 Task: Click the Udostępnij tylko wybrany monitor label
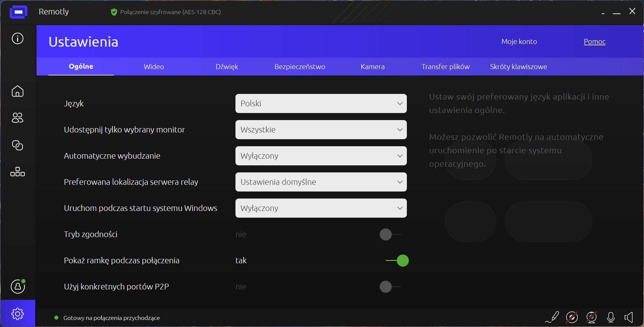124,130
